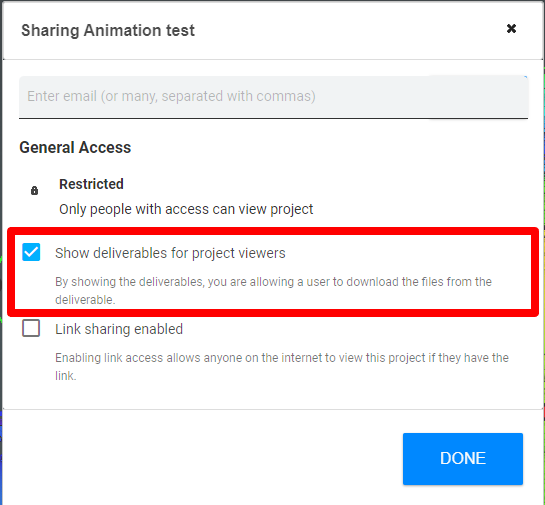Open the Restricted access level option
The height and width of the screenshot is (505, 545).
(x=91, y=184)
